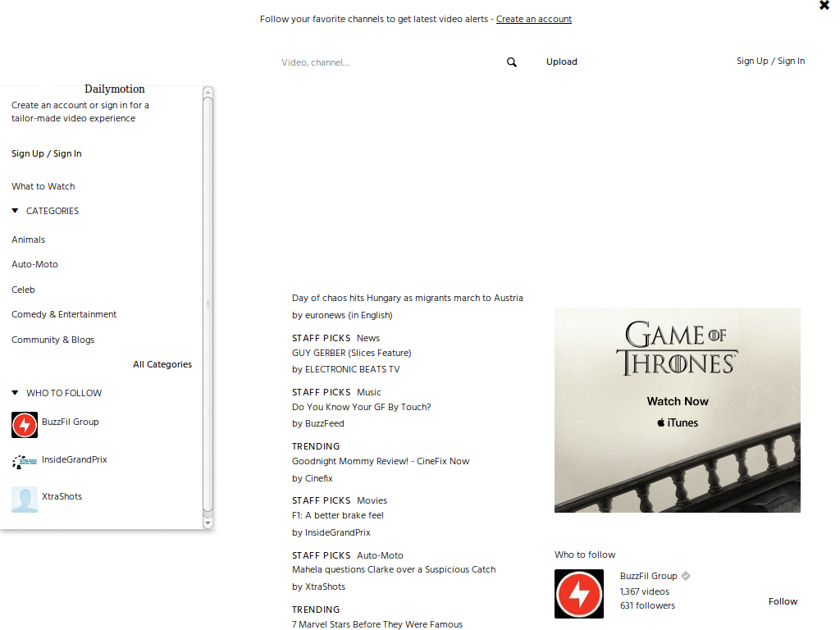This screenshot has width=840, height=630.
Task: Click 1,367 videos text
Action: 645,591
